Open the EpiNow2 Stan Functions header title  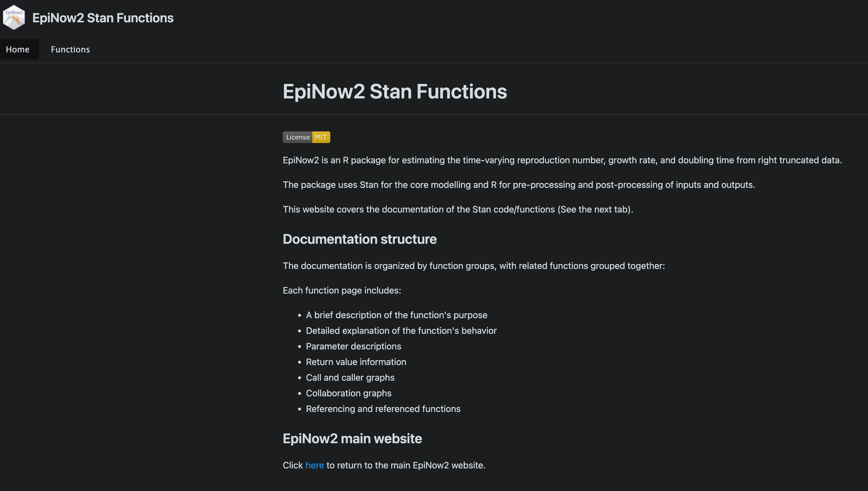(103, 18)
